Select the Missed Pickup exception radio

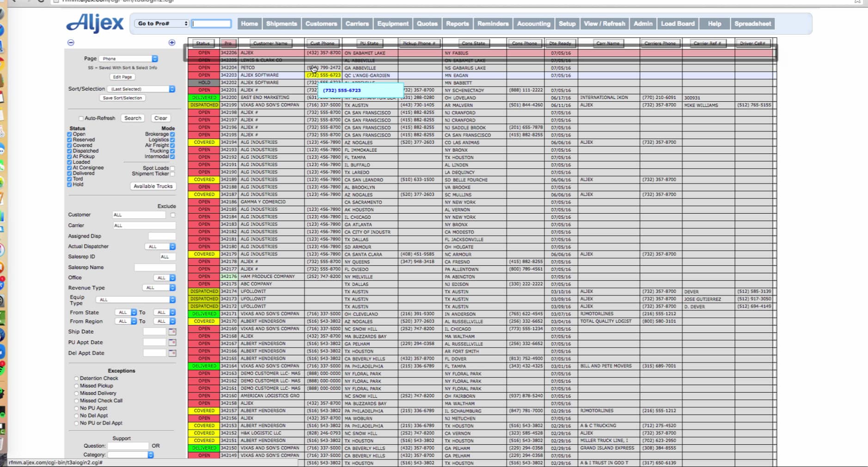(x=76, y=386)
